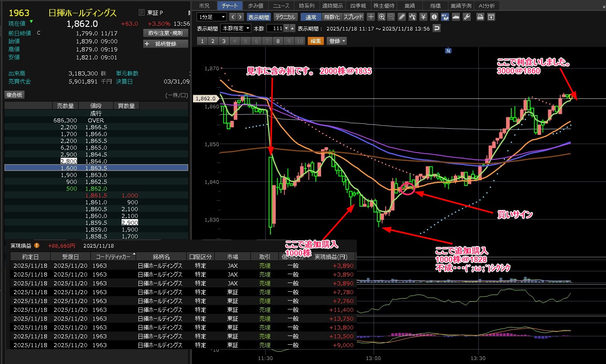The image size is (606, 364).
Task: Switch to the ニュース tab
Action: tap(281, 6)
